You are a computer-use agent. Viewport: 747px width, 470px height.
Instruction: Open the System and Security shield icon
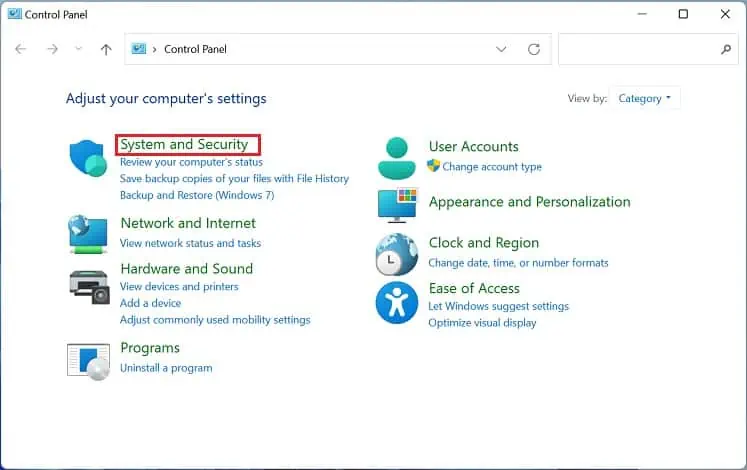pos(88,158)
